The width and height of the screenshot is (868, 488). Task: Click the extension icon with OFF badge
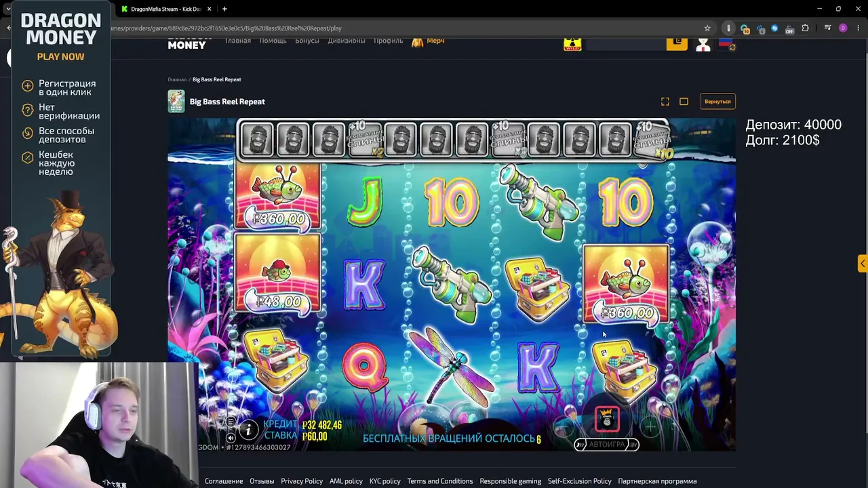coord(789,29)
